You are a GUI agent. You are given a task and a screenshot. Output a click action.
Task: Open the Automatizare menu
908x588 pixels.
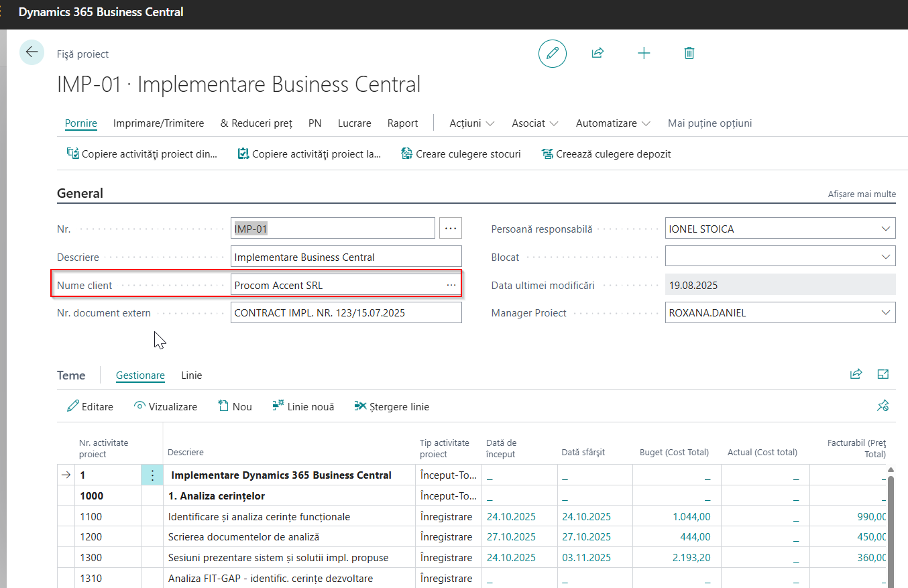pyautogui.click(x=613, y=123)
